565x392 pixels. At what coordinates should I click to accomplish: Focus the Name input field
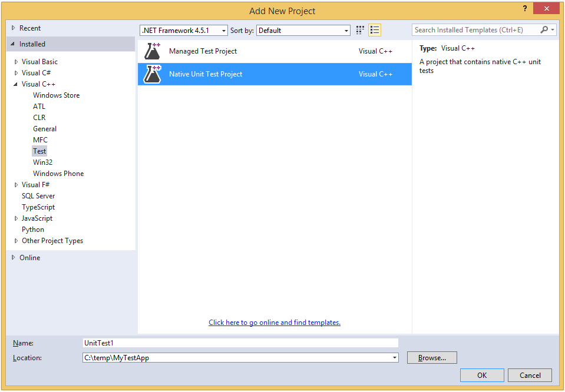click(x=241, y=343)
